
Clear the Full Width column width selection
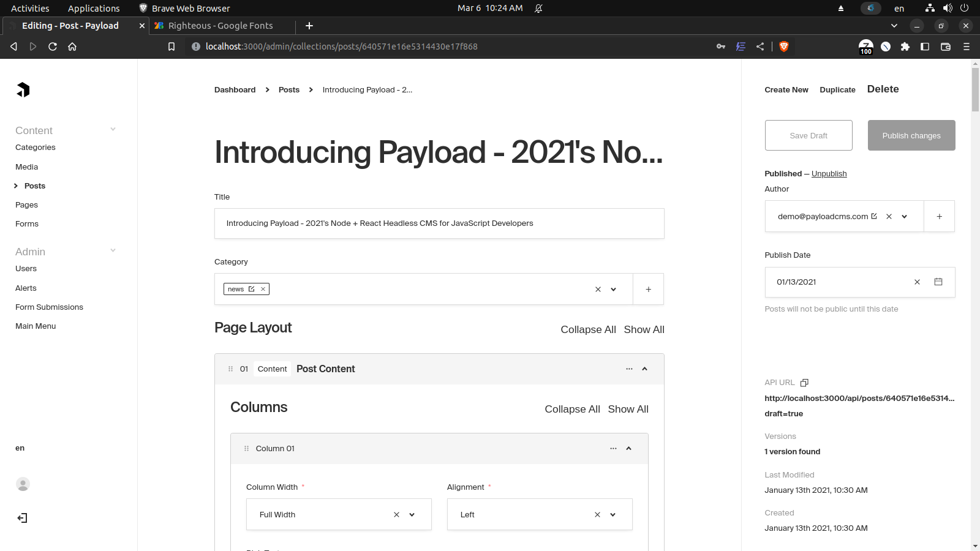point(396,514)
